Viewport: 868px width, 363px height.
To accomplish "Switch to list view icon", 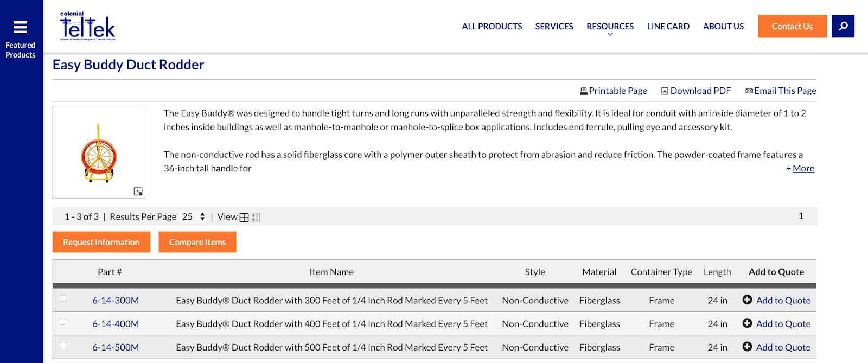I will click(x=256, y=218).
